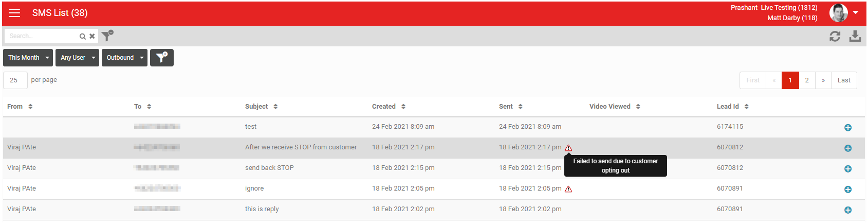Go to the next page arrow
The width and height of the screenshot is (868, 223).
coord(823,80)
